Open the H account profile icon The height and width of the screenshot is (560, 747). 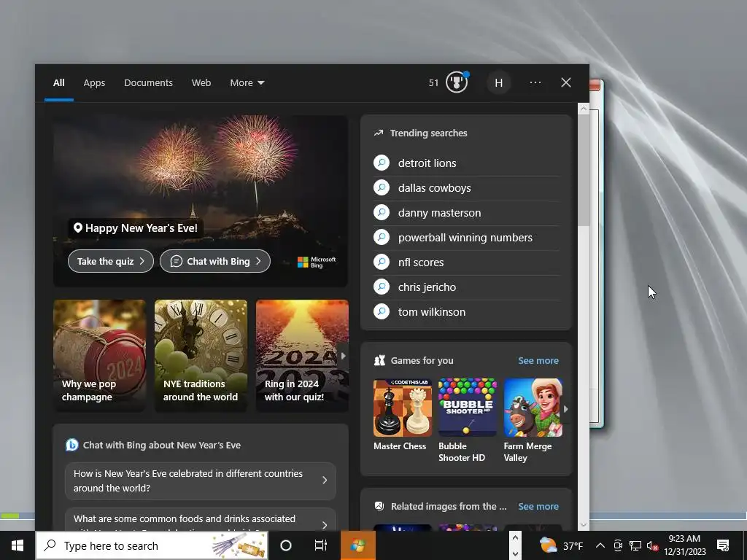click(x=498, y=83)
